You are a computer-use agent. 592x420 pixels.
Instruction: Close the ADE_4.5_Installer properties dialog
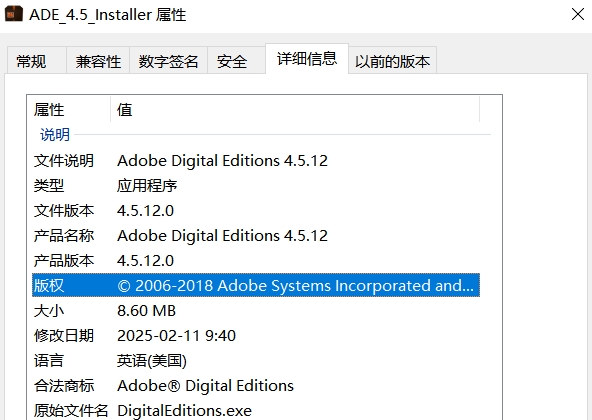[578, 14]
